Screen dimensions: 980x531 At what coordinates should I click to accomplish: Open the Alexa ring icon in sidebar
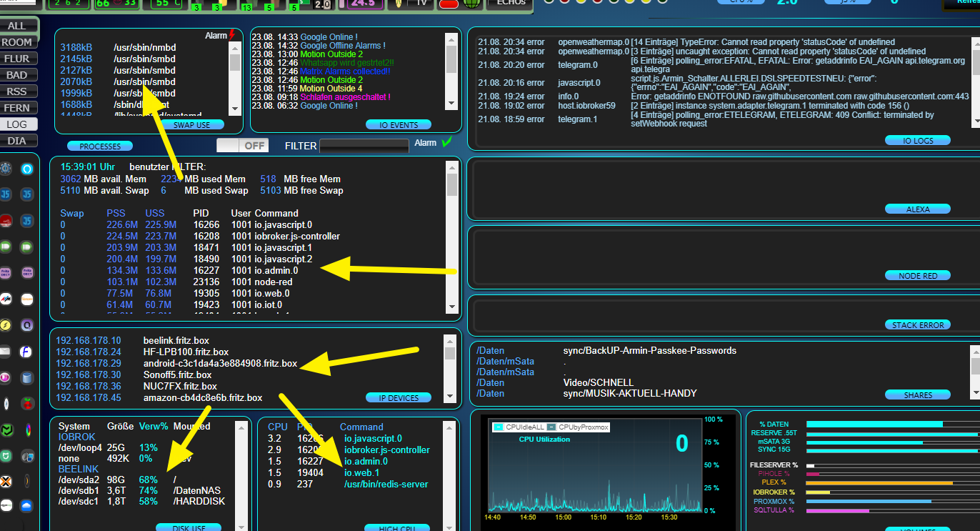coord(27,169)
